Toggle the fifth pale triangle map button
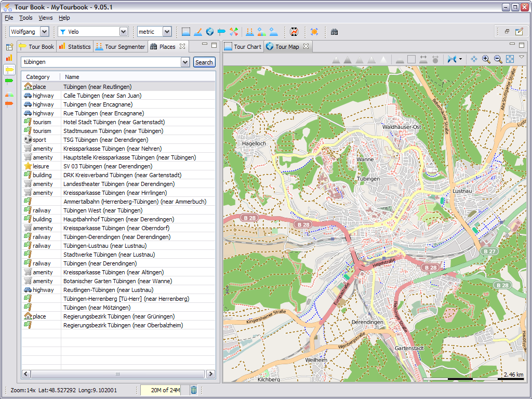532x399 pixels. click(x=384, y=60)
